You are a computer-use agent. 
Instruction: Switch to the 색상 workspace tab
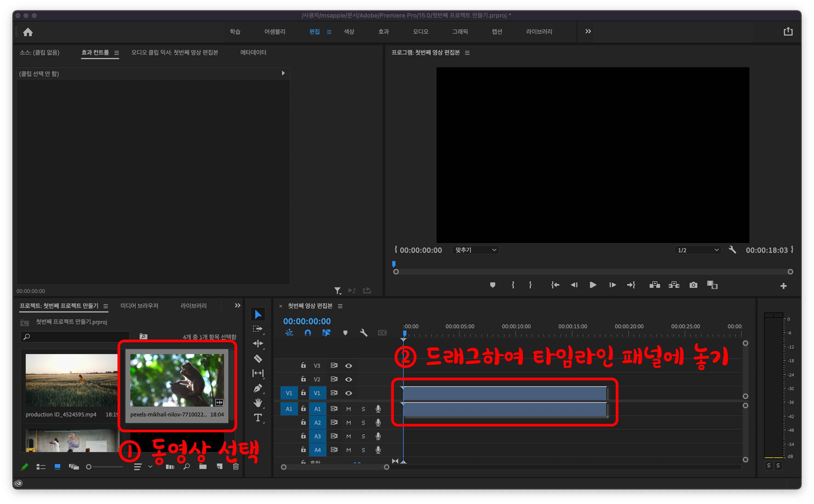pos(349,32)
